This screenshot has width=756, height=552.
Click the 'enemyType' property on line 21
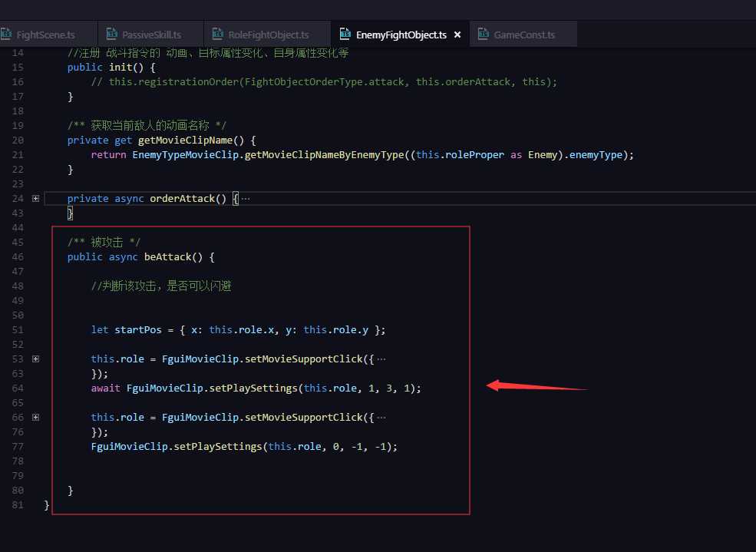click(596, 155)
